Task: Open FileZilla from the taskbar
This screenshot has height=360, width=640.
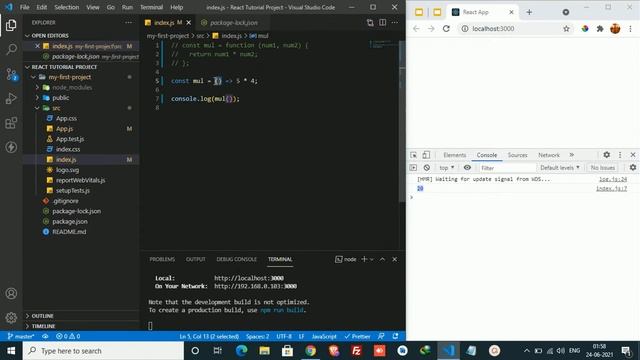Action: (356, 351)
